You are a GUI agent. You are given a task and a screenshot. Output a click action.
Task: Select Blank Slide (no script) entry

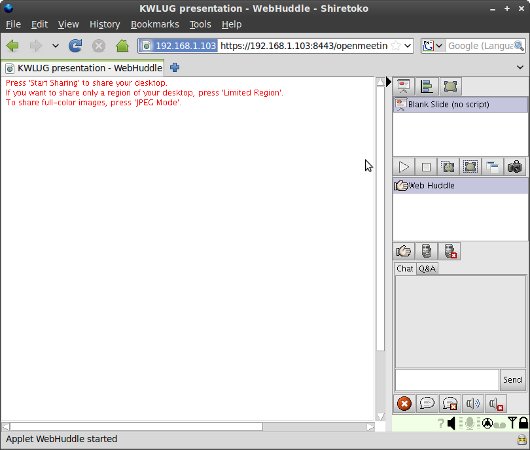point(460,104)
